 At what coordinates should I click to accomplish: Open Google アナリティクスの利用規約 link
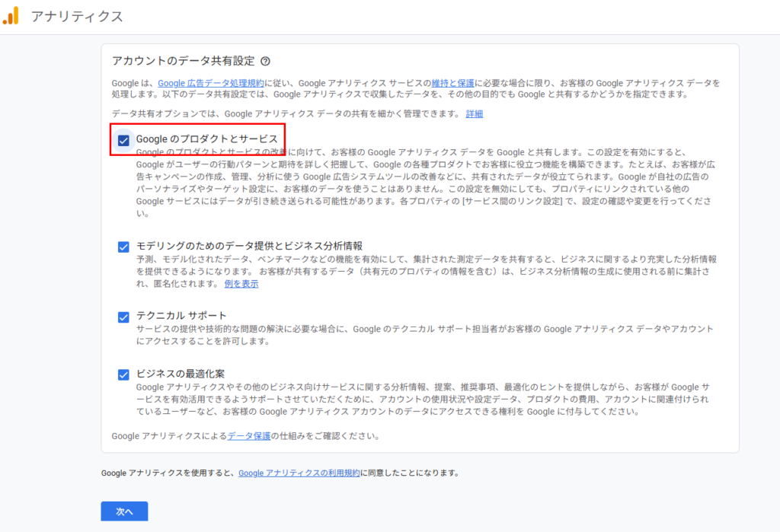click(299, 473)
